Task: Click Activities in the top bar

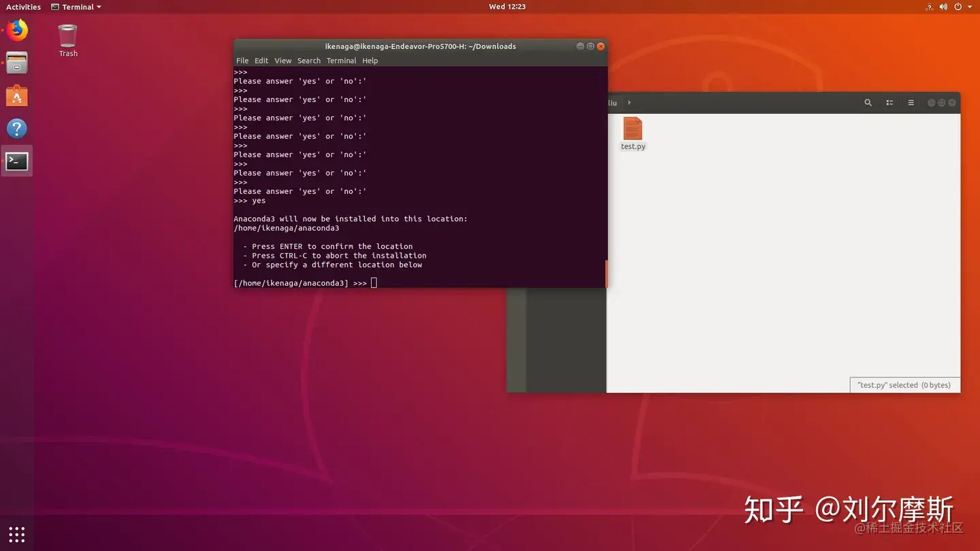Action: click(24, 7)
